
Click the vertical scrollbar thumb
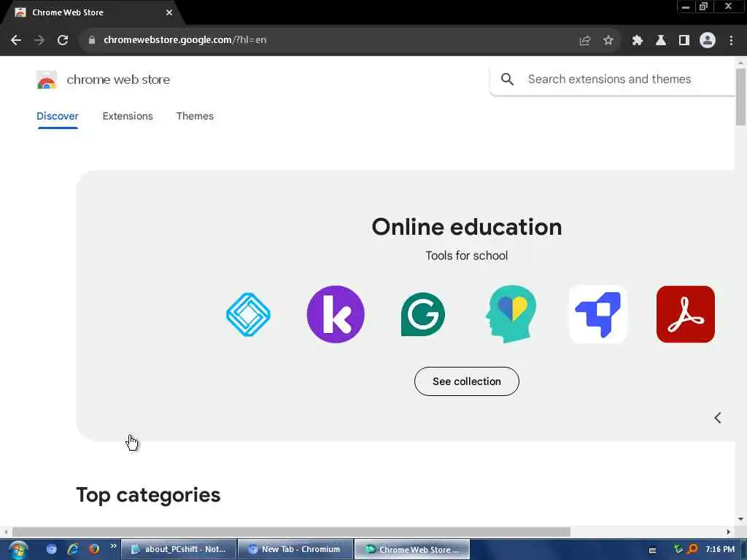click(740, 97)
